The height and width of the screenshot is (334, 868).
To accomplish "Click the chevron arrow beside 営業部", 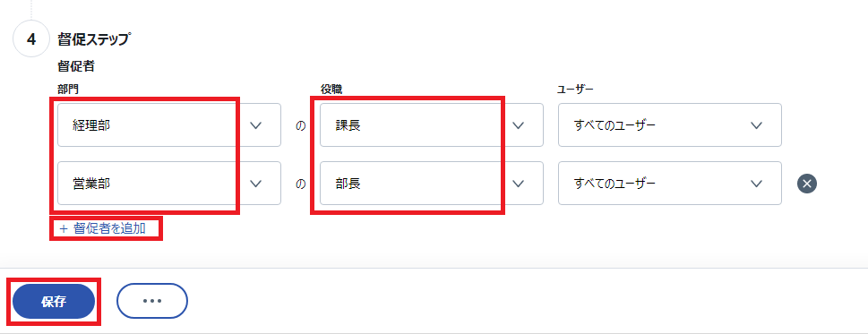I will click(x=256, y=184).
